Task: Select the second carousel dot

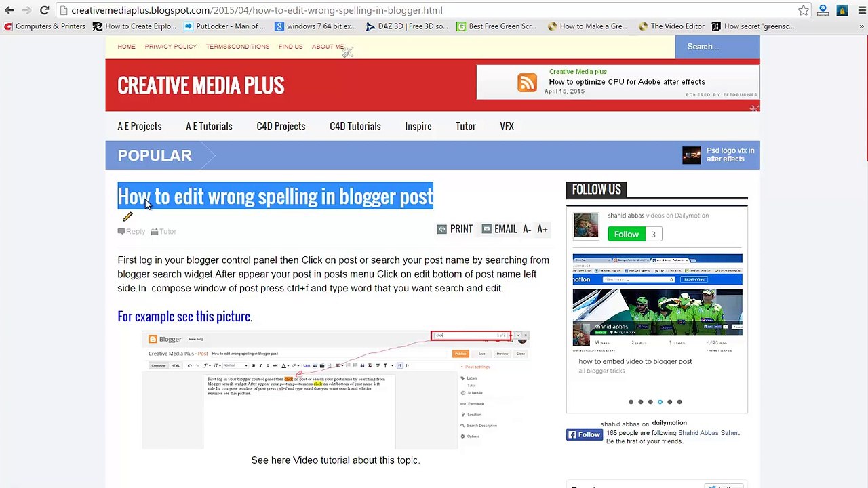Action: pyautogui.click(x=640, y=402)
